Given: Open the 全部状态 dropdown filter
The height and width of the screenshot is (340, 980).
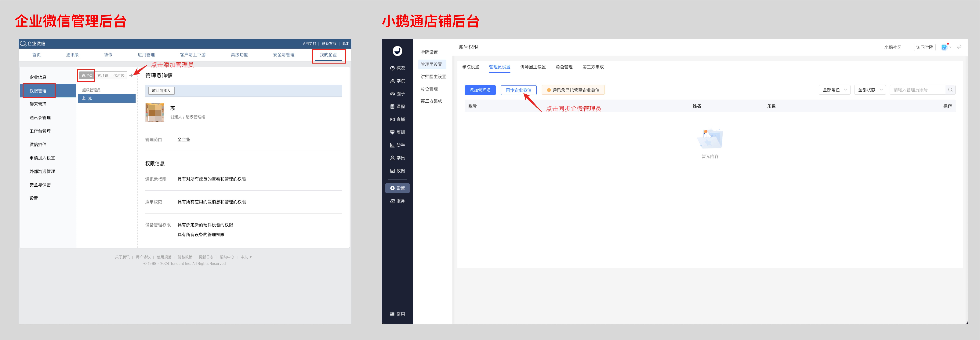Looking at the screenshot, I should click(x=870, y=90).
